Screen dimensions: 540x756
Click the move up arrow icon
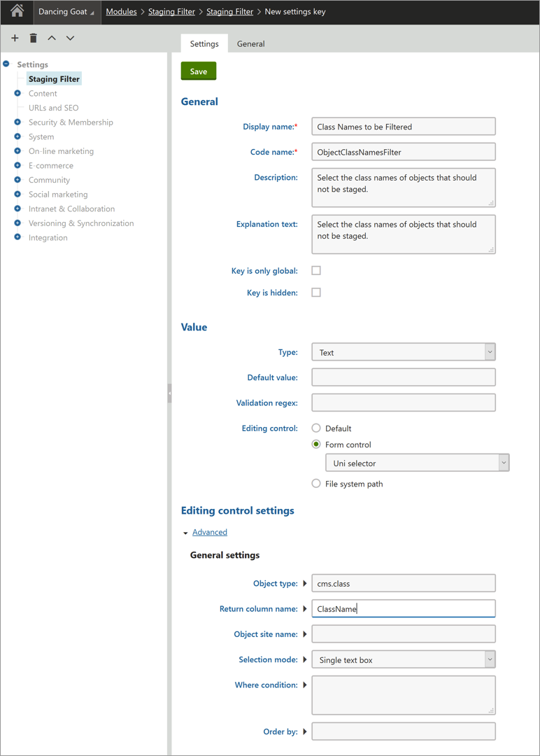52,38
